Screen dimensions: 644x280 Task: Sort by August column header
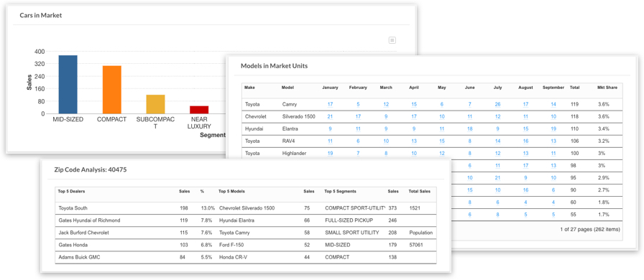(525, 88)
